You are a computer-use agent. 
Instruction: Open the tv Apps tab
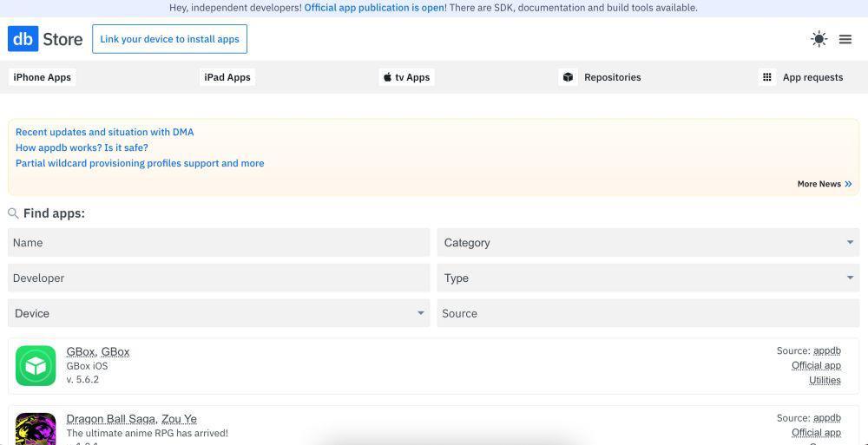[x=407, y=77]
